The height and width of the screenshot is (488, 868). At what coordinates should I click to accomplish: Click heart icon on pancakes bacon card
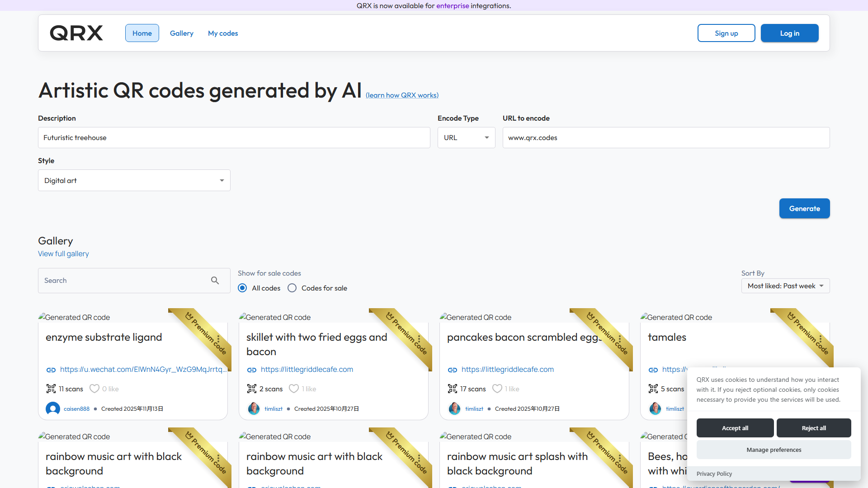(497, 389)
